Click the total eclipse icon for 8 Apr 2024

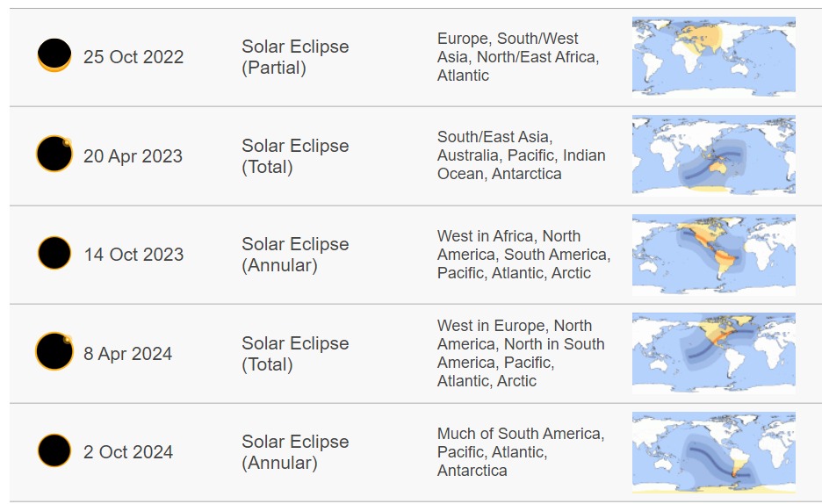[54, 351]
